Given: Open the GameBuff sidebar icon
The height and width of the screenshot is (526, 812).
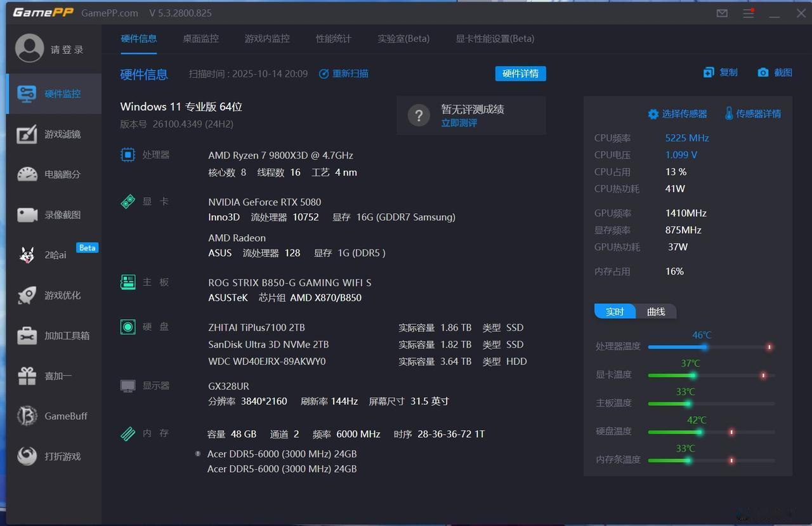Looking at the screenshot, I should (27, 416).
